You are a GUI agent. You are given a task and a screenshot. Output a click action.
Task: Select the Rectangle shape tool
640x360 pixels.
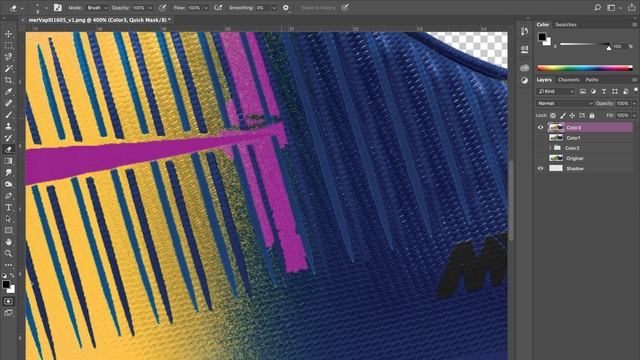(x=8, y=230)
